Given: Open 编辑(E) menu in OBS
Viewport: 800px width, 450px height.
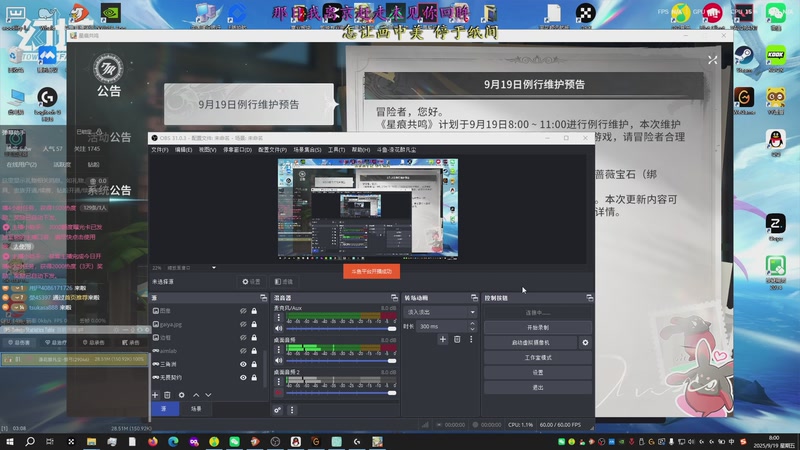Looking at the screenshot, I should tap(183, 150).
